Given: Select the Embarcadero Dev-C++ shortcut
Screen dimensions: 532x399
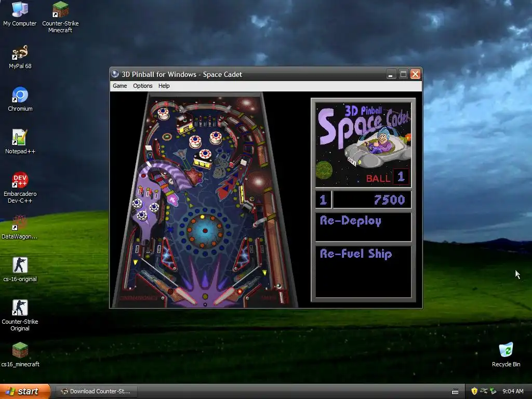Looking at the screenshot, I should tap(20, 188).
